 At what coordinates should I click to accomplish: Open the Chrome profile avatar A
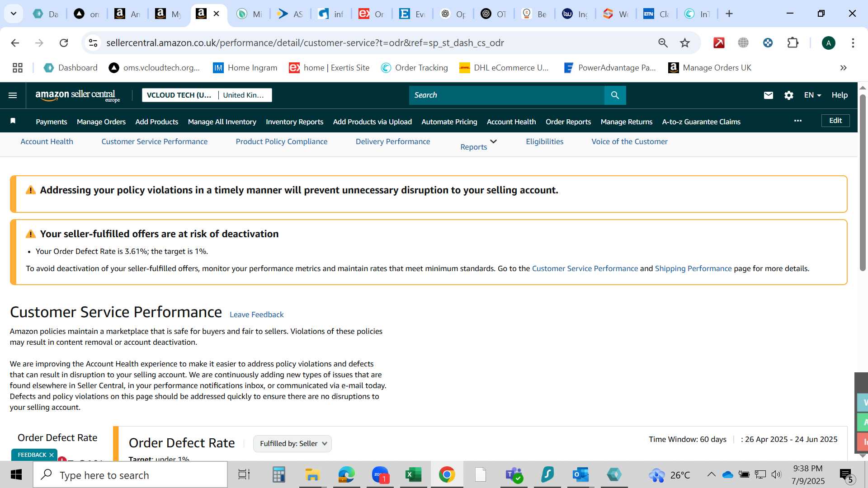pyautogui.click(x=828, y=43)
